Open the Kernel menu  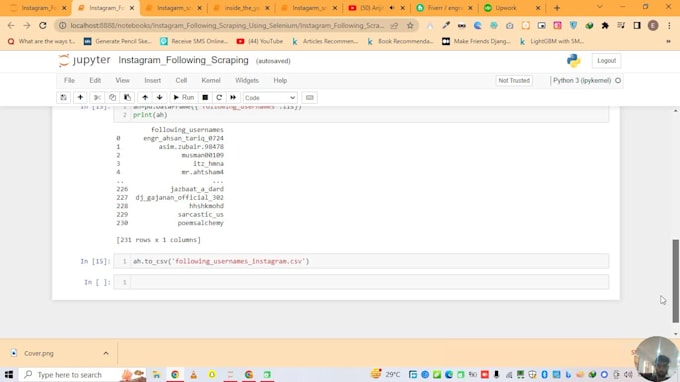tap(211, 80)
